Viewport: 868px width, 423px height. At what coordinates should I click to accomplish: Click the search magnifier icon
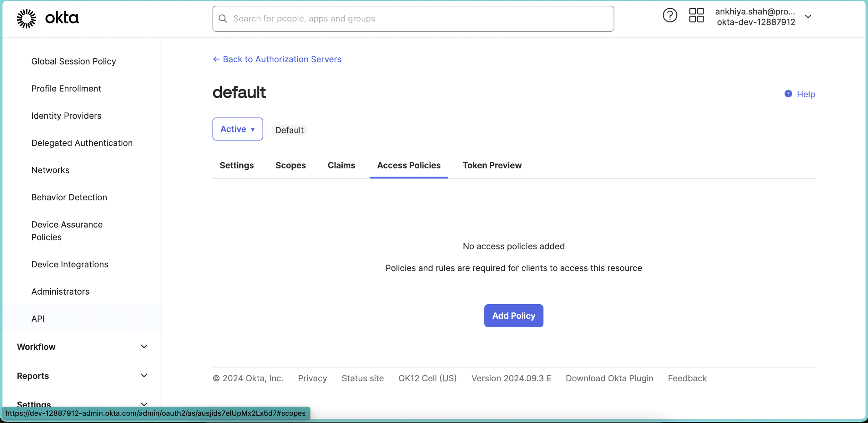pos(223,18)
